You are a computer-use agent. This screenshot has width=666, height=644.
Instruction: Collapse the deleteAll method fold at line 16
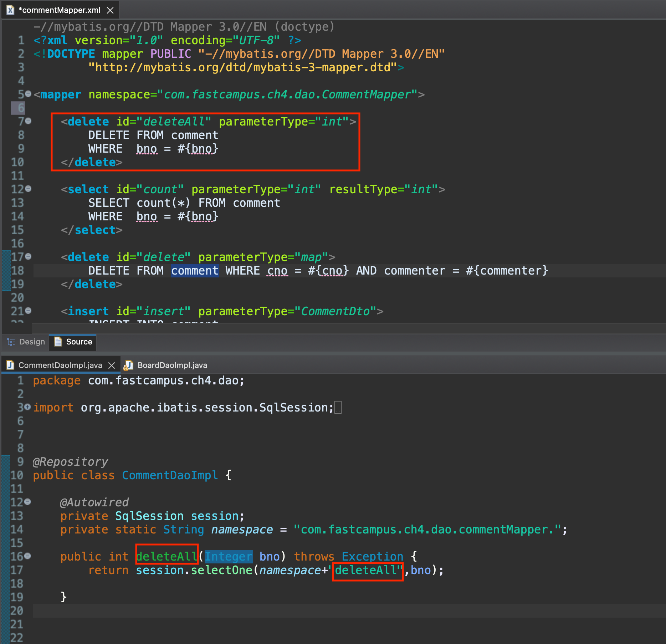click(27, 556)
